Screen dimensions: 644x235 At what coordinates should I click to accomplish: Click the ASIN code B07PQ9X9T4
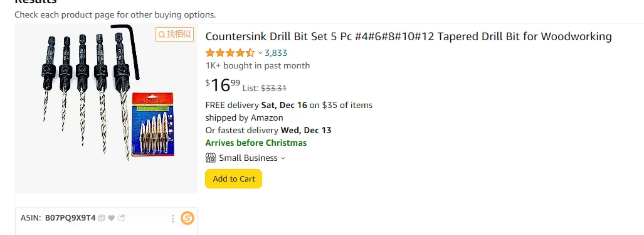click(70, 218)
